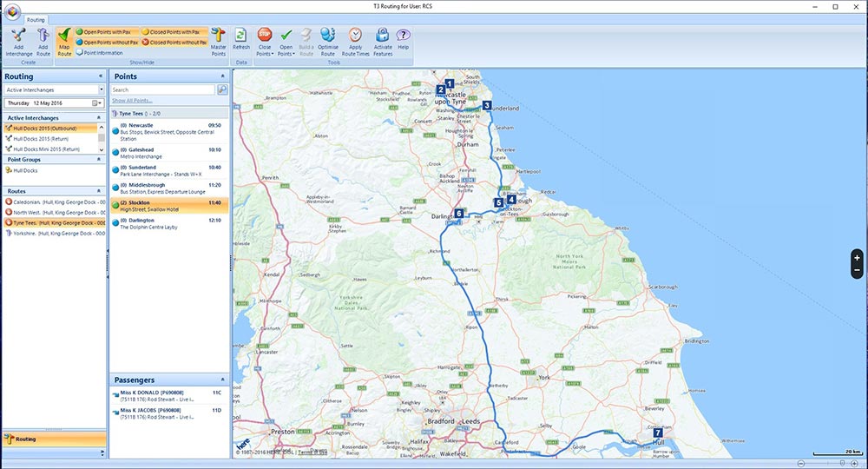This screenshot has height=469, width=868.
Task: Select the Stockton point row
Action: pos(169,206)
